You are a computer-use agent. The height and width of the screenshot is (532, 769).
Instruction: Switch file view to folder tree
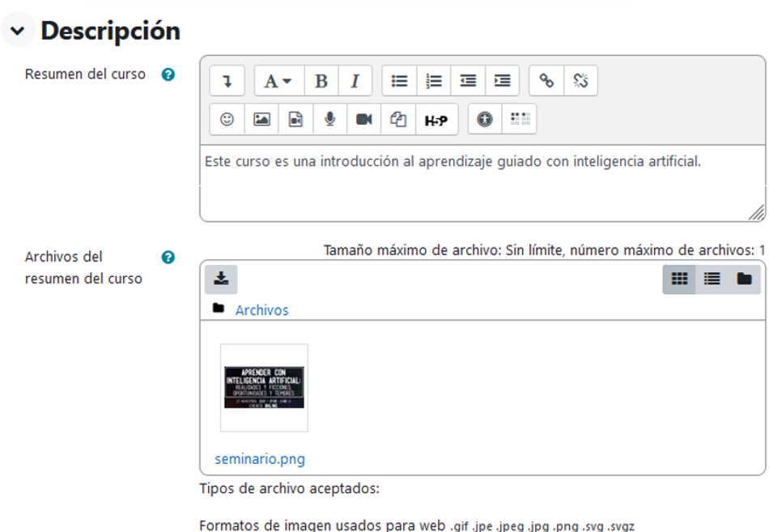pos(744,279)
